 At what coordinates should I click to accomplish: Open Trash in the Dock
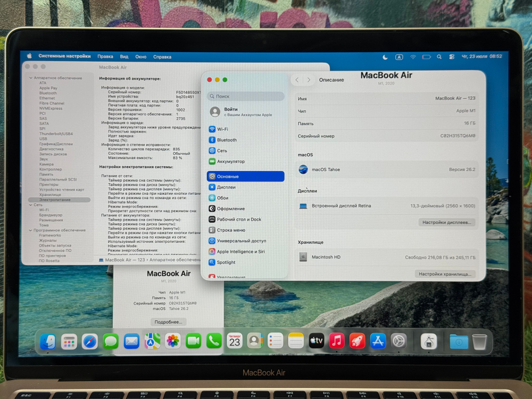pyautogui.click(x=479, y=342)
